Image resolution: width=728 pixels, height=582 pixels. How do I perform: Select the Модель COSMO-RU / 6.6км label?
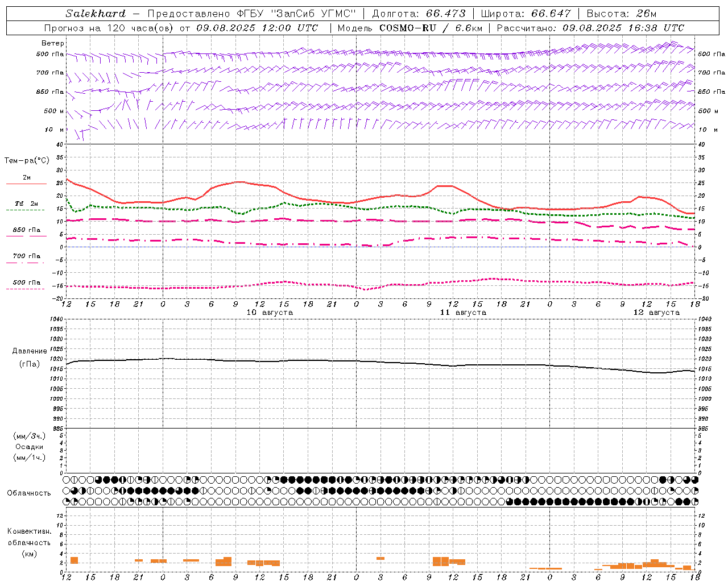409,28
